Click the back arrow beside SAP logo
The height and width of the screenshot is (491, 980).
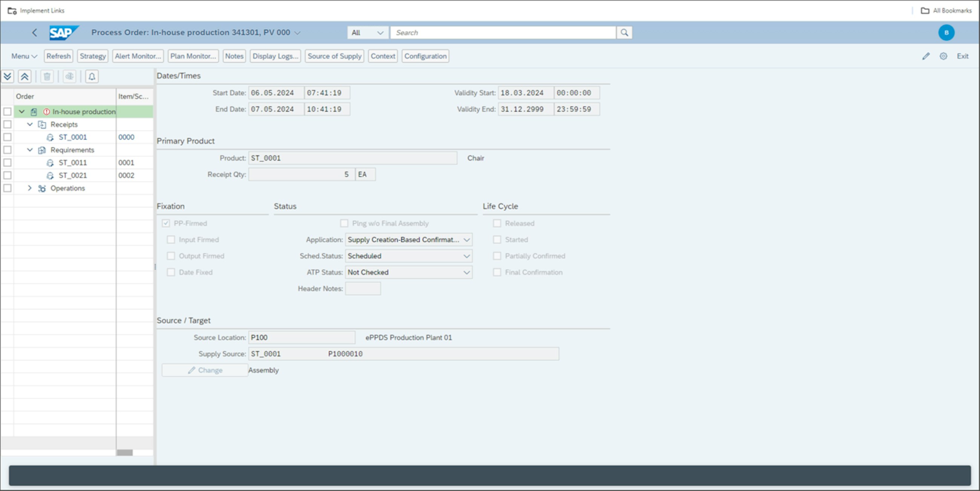tap(35, 33)
